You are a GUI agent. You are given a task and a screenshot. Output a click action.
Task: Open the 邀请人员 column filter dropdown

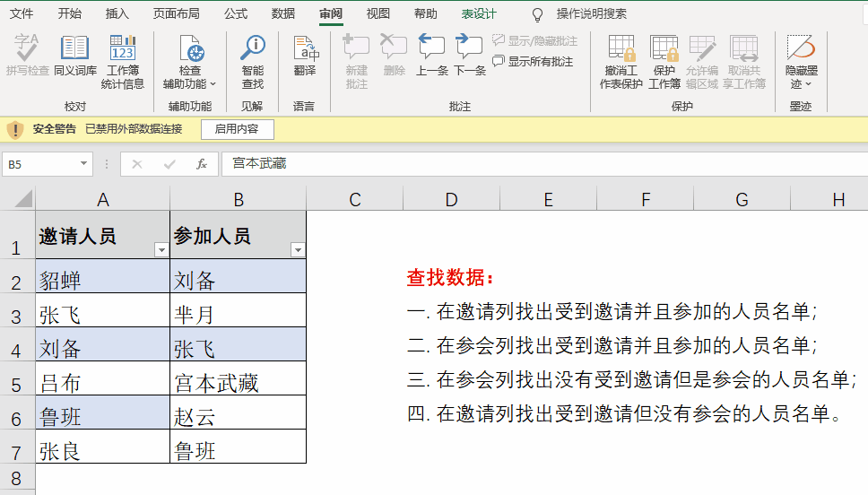[x=161, y=250]
